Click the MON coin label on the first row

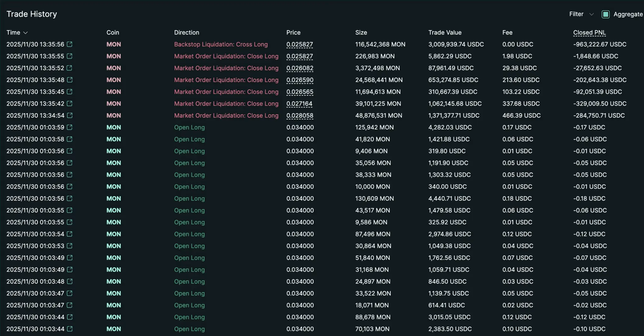pos(113,44)
